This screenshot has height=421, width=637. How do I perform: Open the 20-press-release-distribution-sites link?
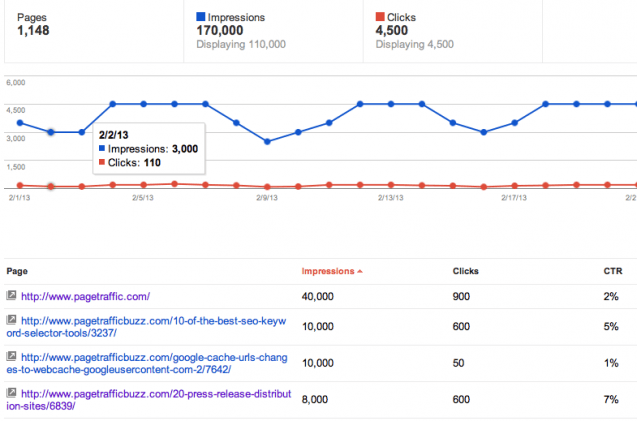pos(152,396)
